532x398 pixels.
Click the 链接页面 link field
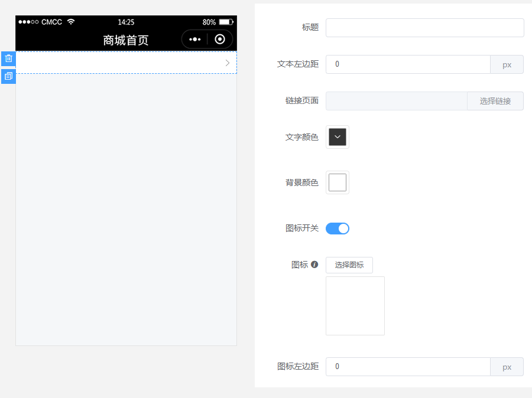click(397, 101)
